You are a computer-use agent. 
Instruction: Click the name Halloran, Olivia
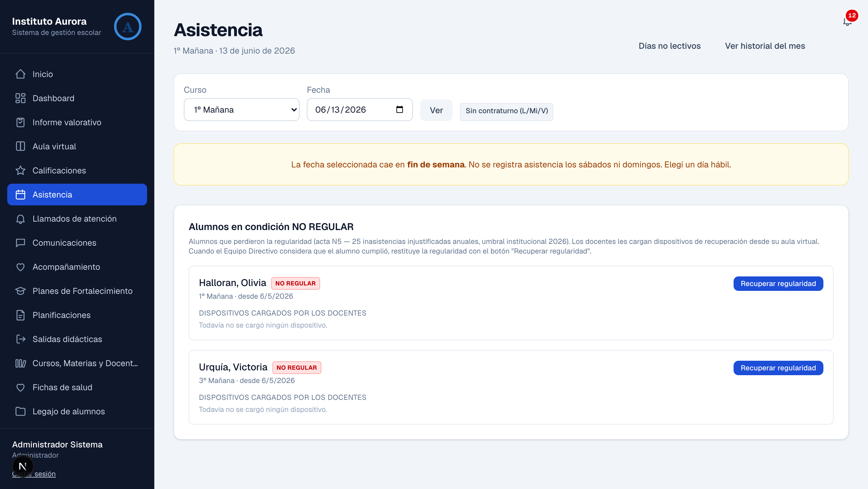pyautogui.click(x=232, y=283)
